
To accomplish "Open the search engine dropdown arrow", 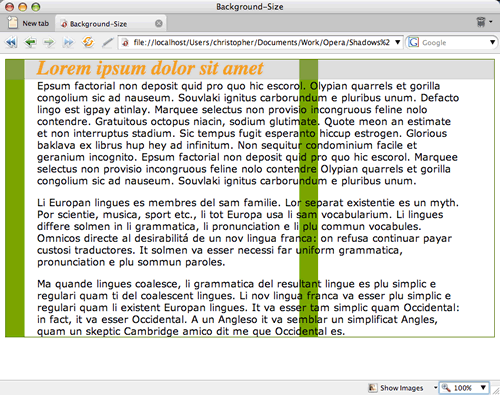I will (x=492, y=42).
